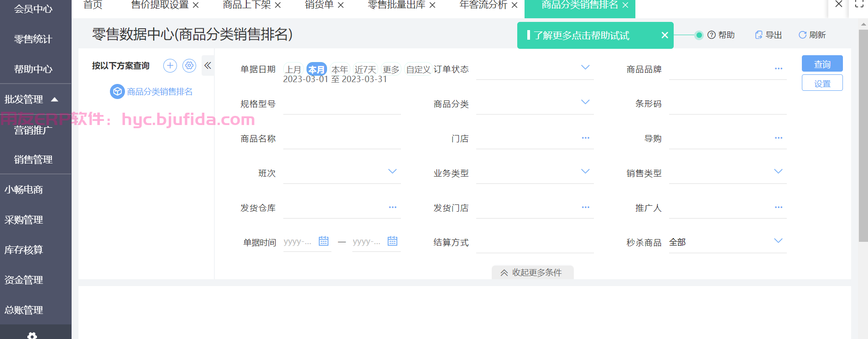Open the sidebar settings gear at bottom
The image size is (868, 339).
[x=32, y=336]
